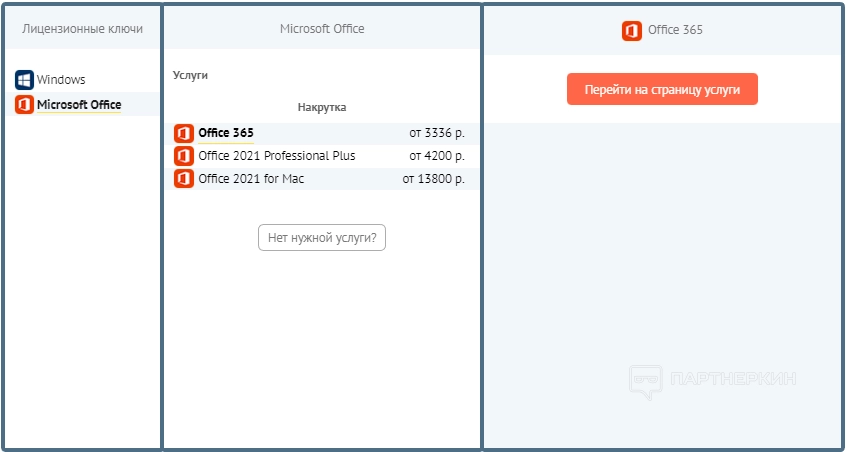Image resolution: width=847 pixels, height=452 pixels.
Task: Click the Нет нужной услуги? button
Action: click(322, 238)
